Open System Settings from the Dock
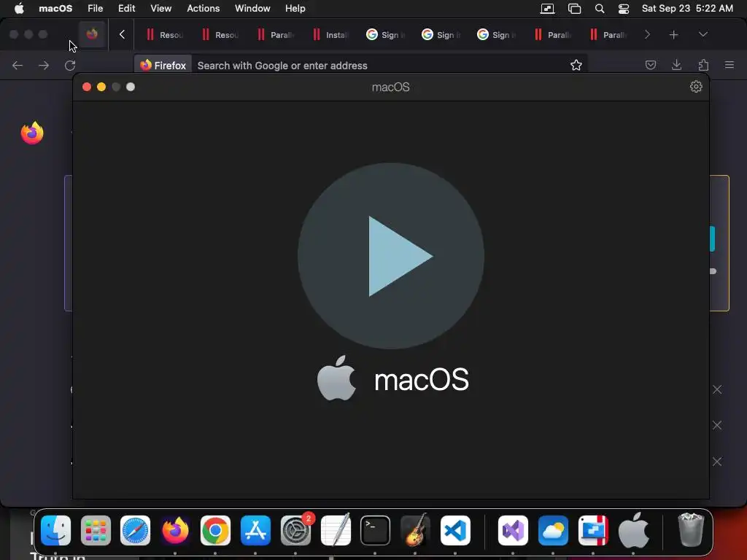Screen dimensions: 747x560 tap(295, 530)
